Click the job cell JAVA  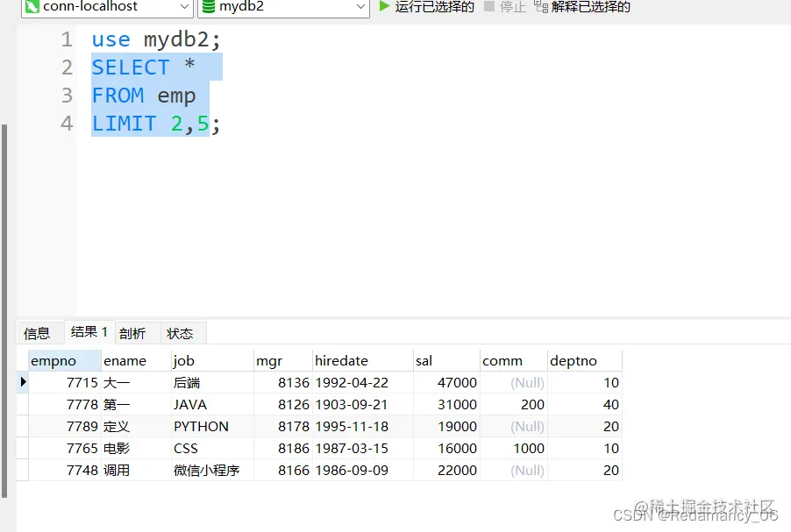click(212, 404)
